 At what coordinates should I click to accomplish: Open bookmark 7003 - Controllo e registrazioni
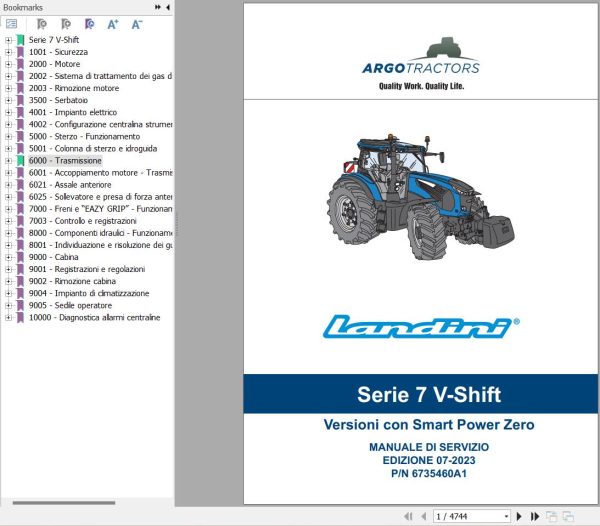click(82, 221)
